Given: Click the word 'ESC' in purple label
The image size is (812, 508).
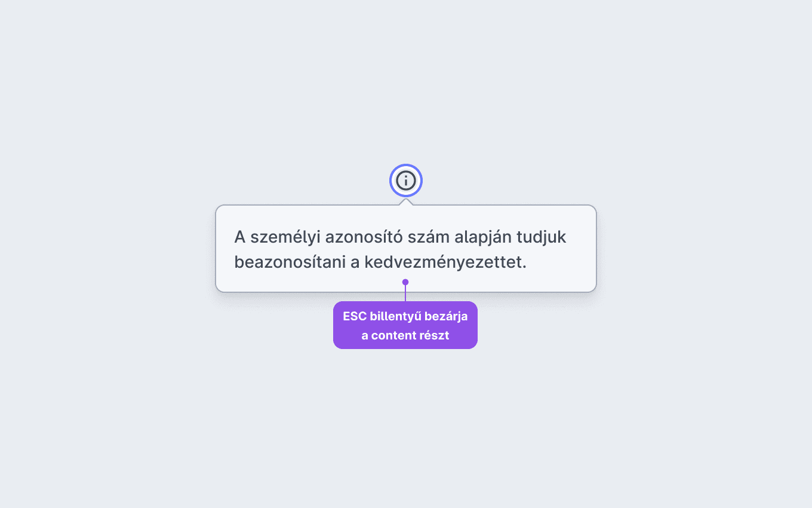Looking at the screenshot, I should 355,316.
